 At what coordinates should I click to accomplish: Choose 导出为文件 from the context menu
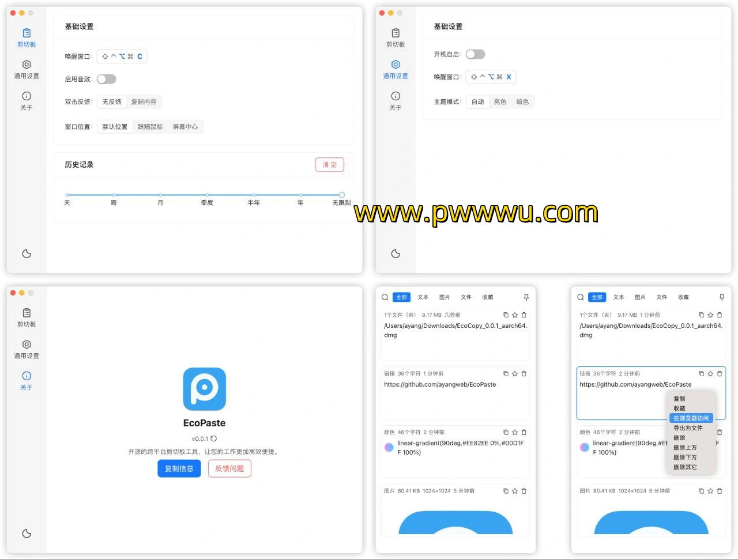688,428
